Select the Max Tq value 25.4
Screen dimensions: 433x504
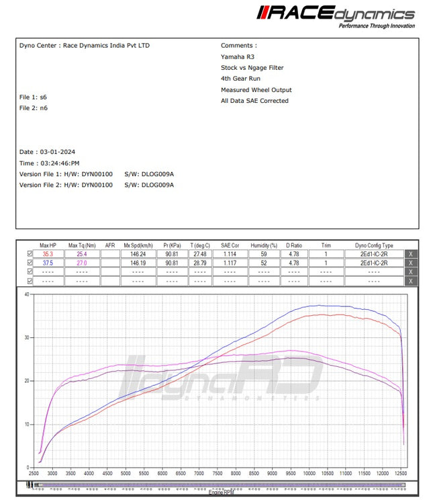(82, 254)
